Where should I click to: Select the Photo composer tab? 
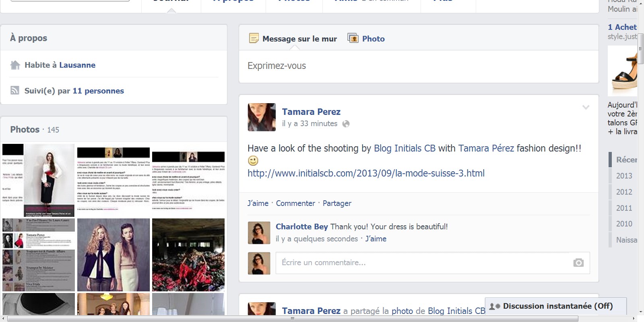[373, 39]
